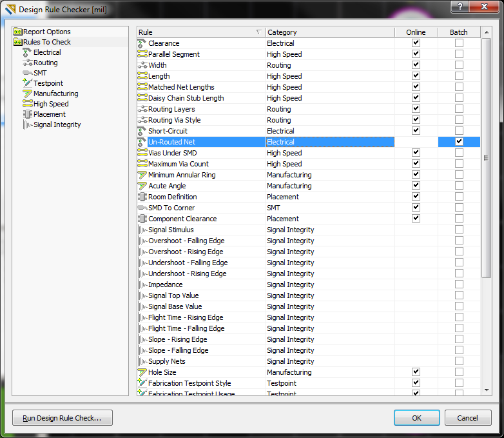Click the Impedance rule icon
Viewport: 504px width, 438px height.
(x=142, y=285)
